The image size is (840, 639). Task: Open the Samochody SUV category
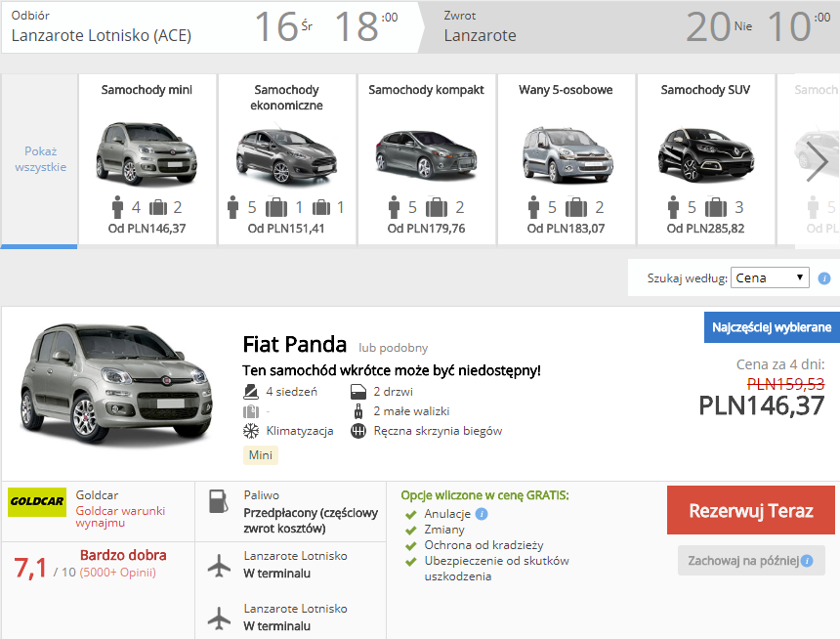click(705, 159)
